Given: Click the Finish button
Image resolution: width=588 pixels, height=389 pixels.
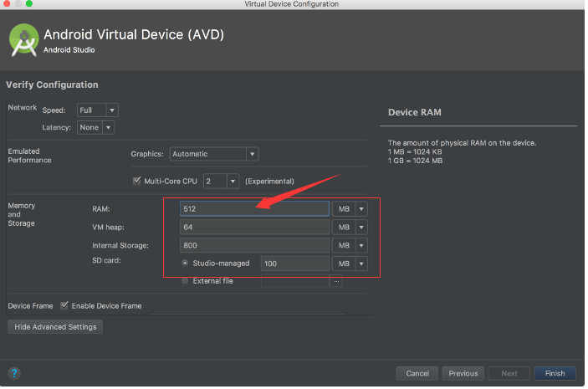Looking at the screenshot, I should [555, 373].
